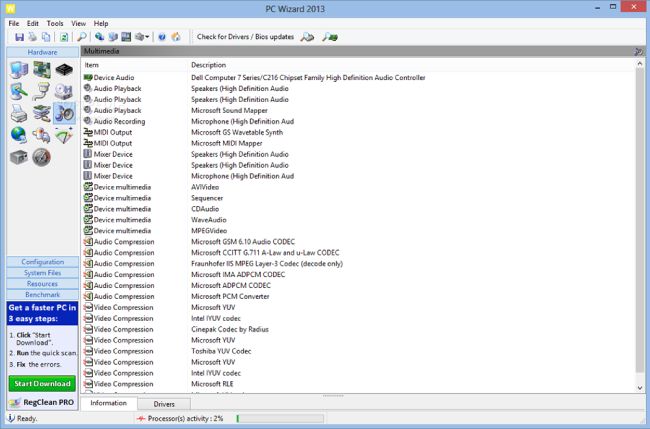Select the Printers icon in sidebar
Image resolution: width=650 pixels, height=429 pixels.
click(x=19, y=113)
